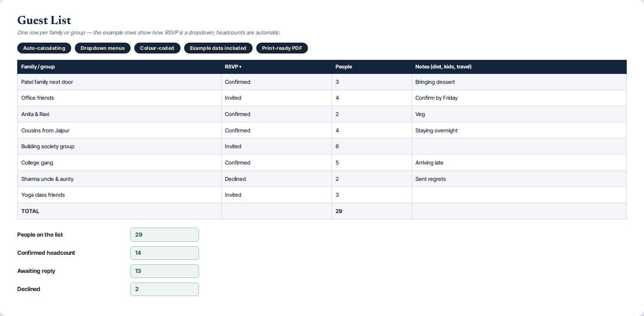Select the Guest List heading
Image resolution: width=644 pixels, height=316 pixels.
pos(44,20)
